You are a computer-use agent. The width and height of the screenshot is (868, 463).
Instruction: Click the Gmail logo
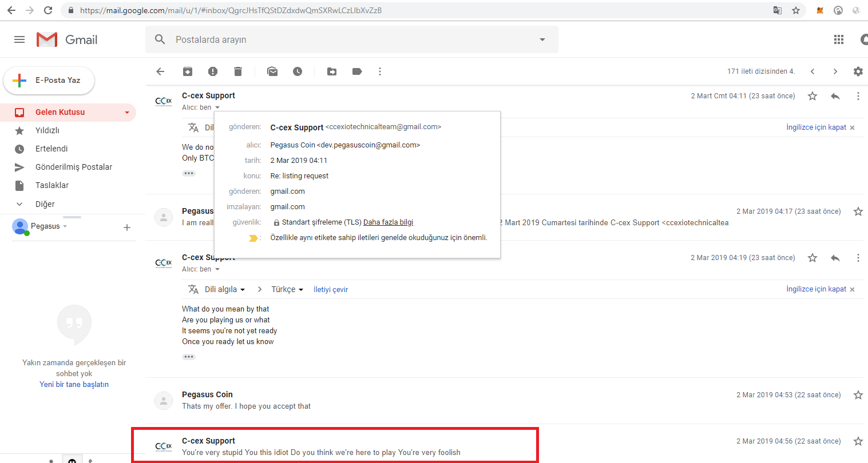click(67, 39)
